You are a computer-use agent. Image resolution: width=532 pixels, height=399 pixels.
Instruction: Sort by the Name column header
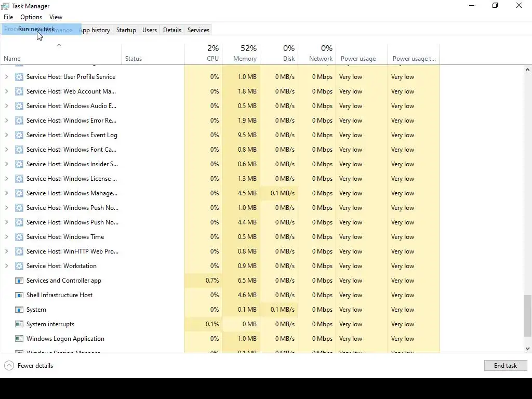coord(61,54)
